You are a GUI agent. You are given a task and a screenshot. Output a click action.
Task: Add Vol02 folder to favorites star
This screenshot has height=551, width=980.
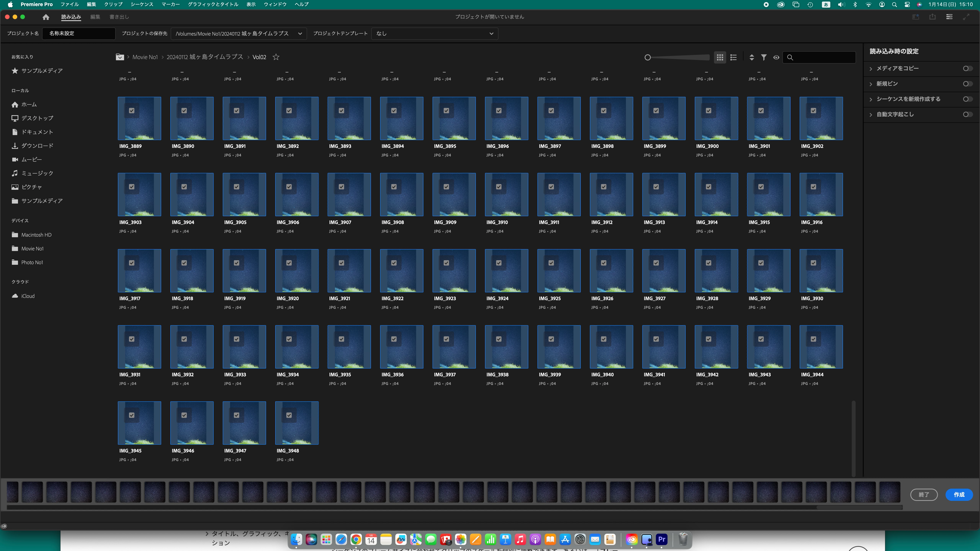pos(276,57)
